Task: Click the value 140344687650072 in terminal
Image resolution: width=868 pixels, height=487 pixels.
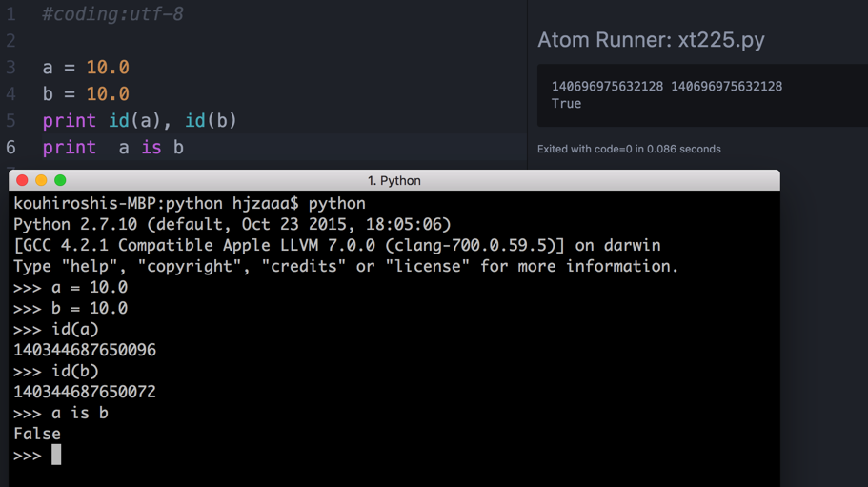Action: click(x=85, y=393)
